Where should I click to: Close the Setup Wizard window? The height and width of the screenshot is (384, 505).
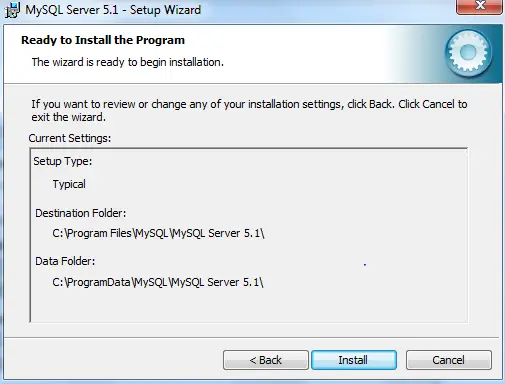coord(479,7)
